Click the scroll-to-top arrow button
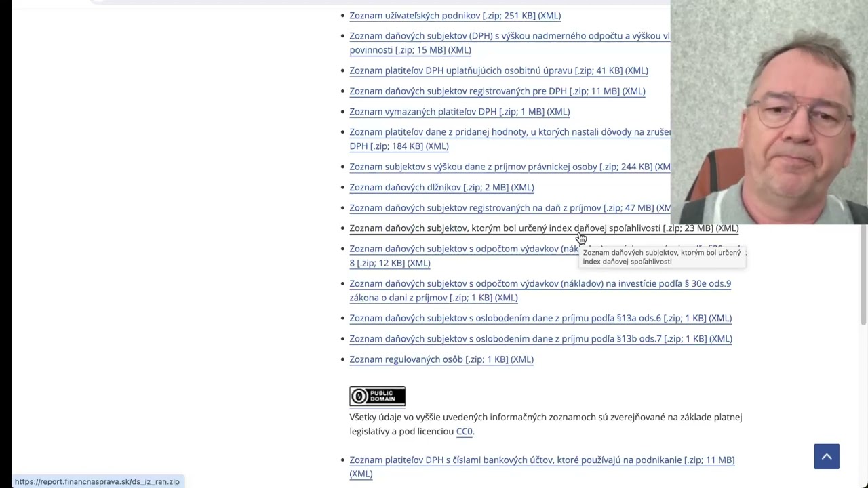 (x=826, y=456)
